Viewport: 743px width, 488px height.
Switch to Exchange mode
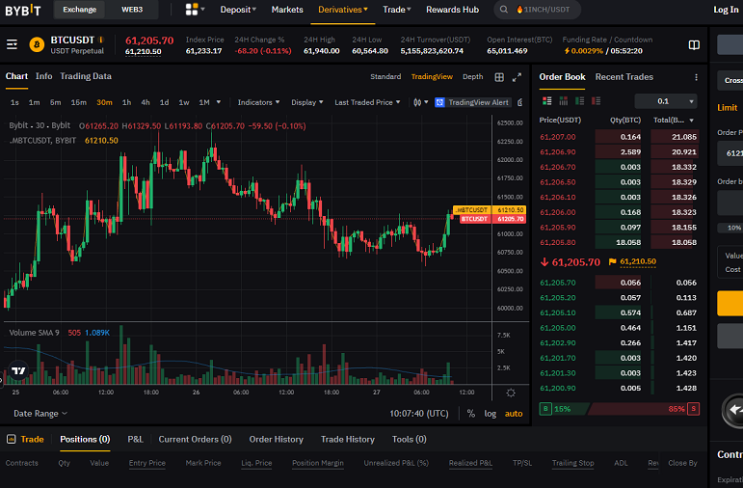(80, 9)
